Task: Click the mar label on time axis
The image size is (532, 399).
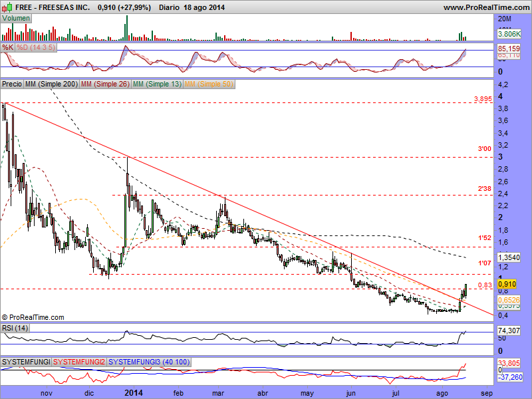Action: [x=218, y=393]
